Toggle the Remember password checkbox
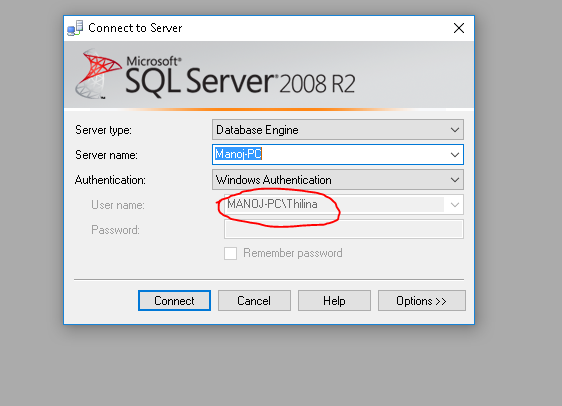 pyautogui.click(x=230, y=253)
